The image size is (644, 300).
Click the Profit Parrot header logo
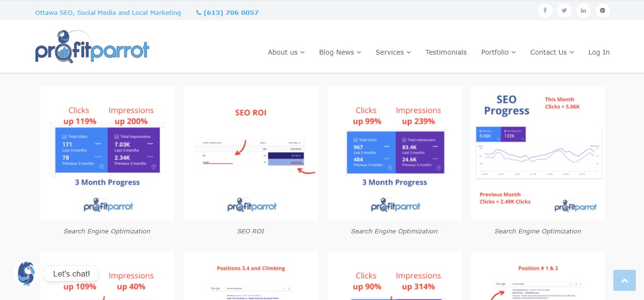click(92, 47)
